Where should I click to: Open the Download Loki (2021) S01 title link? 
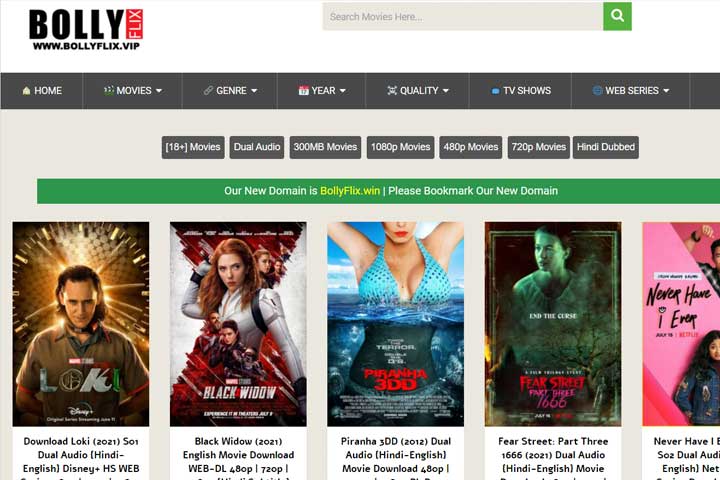81,457
